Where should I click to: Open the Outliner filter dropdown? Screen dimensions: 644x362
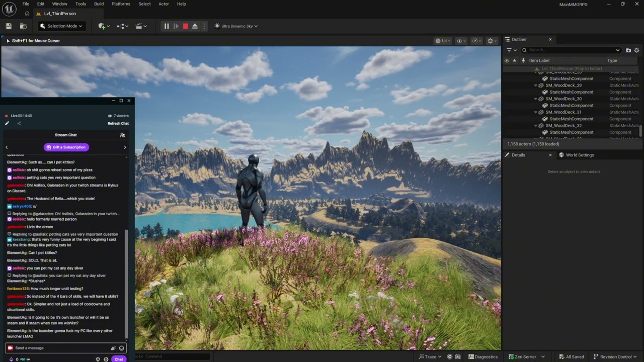tap(511, 50)
